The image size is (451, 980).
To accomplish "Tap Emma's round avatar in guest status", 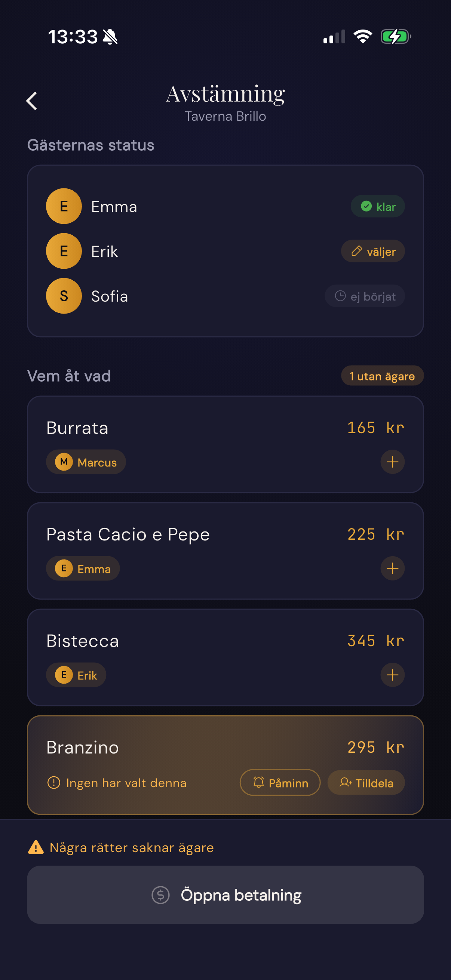I will click(64, 206).
